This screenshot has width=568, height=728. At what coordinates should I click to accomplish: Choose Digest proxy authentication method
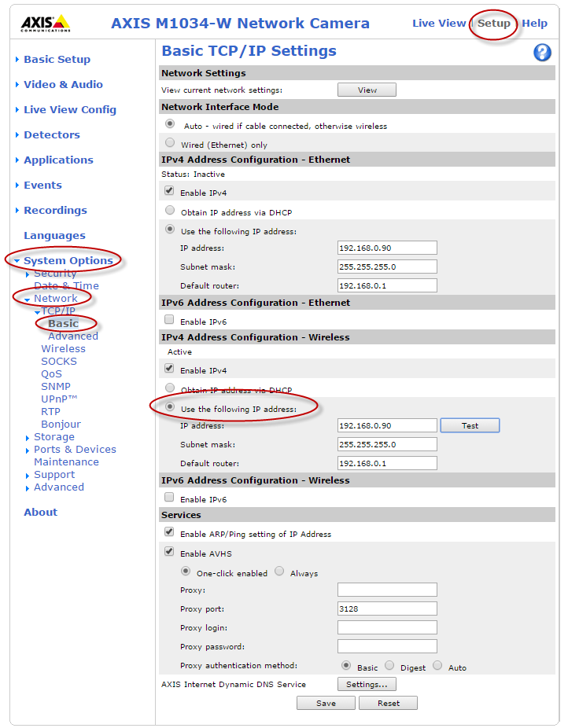[389, 665]
